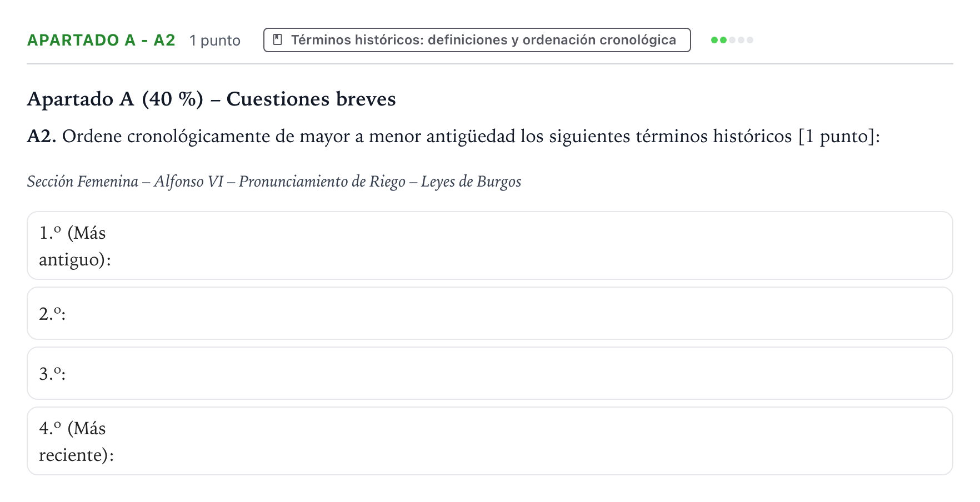The height and width of the screenshot is (502, 980).
Task: Focus the 1.º (Más antiguo) answer field
Action: click(x=490, y=245)
